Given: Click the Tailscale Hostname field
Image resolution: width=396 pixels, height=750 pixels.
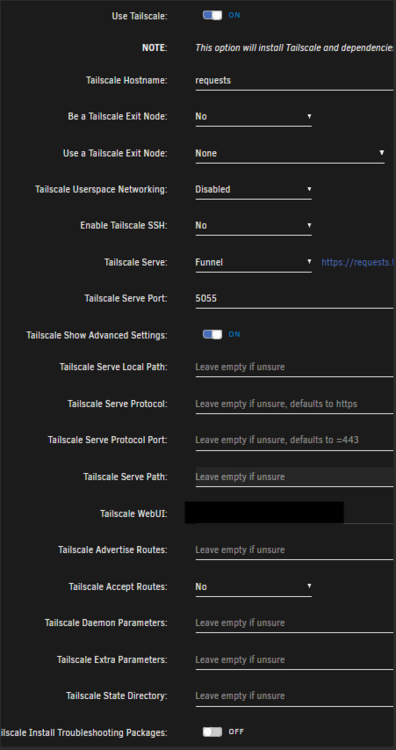Looking at the screenshot, I should point(295,80).
